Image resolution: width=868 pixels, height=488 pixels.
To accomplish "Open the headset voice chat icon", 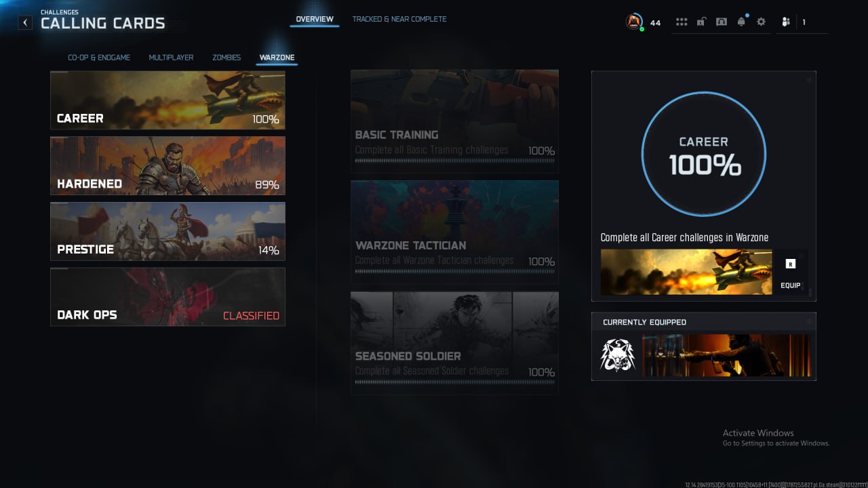I will (722, 22).
